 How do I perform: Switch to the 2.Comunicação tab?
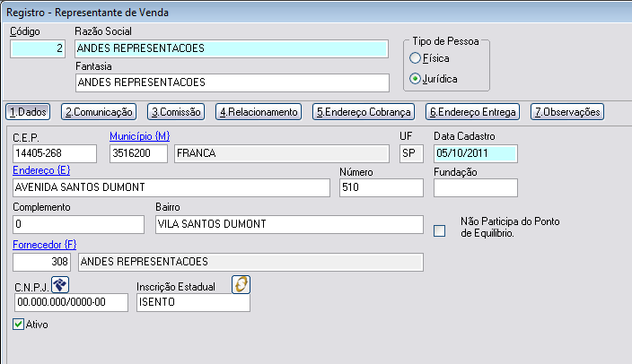pos(99,112)
